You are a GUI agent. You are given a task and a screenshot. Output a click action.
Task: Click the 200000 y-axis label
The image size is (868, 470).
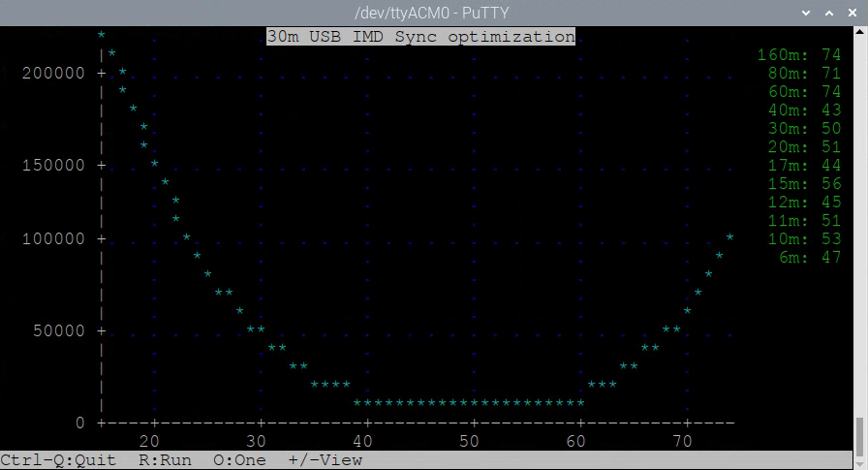[52, 74]
